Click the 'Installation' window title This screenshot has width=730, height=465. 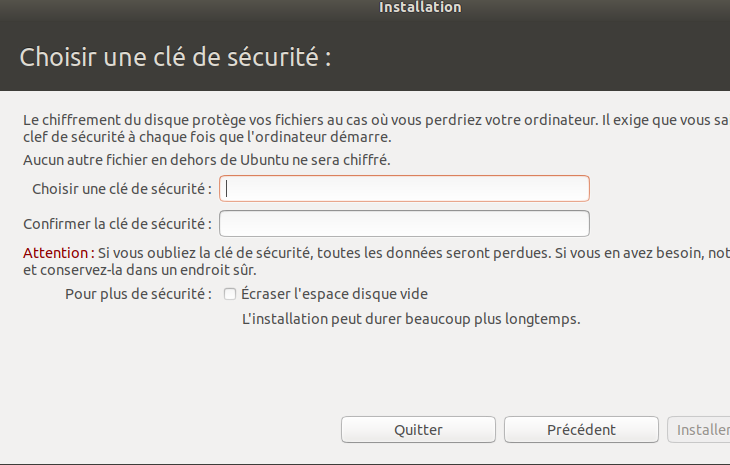[420, 7]
